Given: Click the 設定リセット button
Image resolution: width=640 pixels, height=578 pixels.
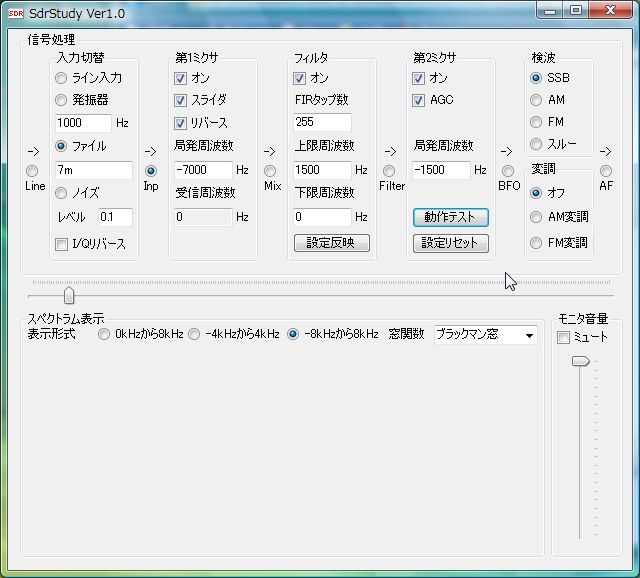Looking at the screenshot, I should (451, 243).
